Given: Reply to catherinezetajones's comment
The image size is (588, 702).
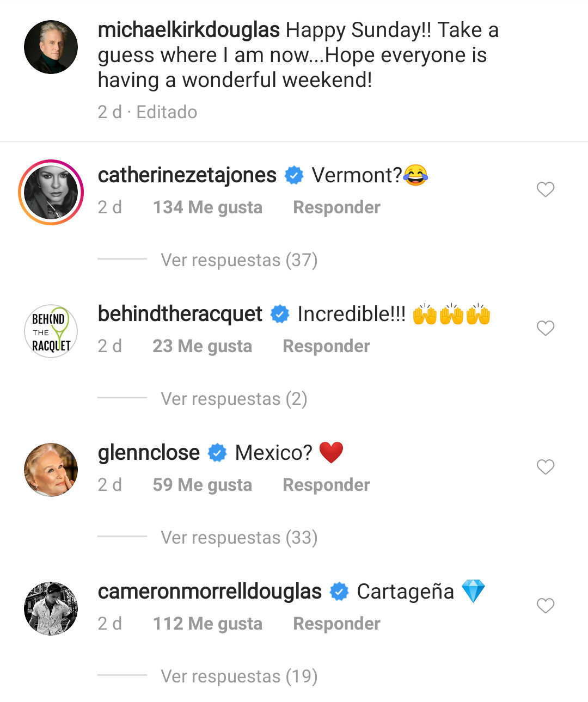Looking at the screenshot, I should [336, 207].
